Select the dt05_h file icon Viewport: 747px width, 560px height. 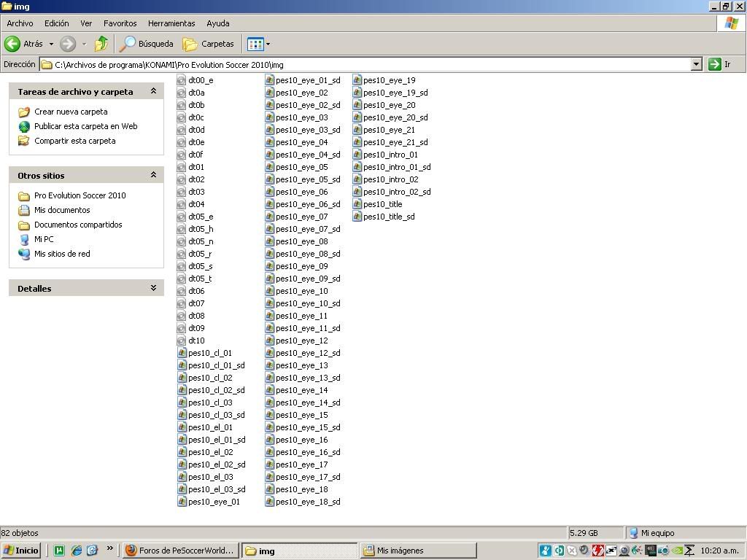181,229
